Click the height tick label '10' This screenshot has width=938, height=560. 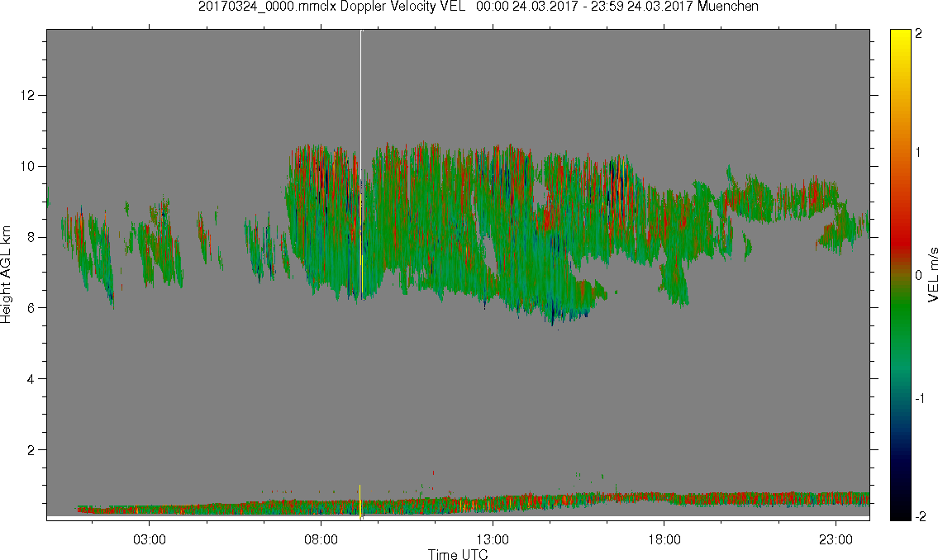pos(27,166)
